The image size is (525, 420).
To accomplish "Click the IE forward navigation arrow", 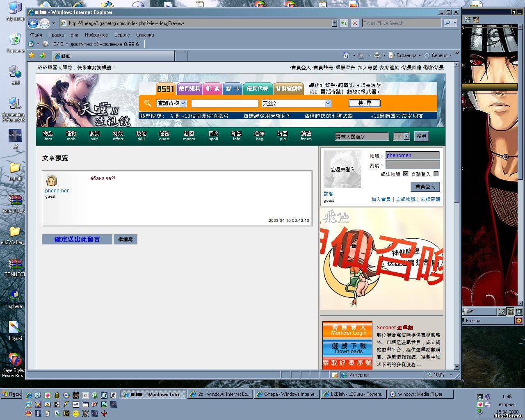I will click(44, 23).
